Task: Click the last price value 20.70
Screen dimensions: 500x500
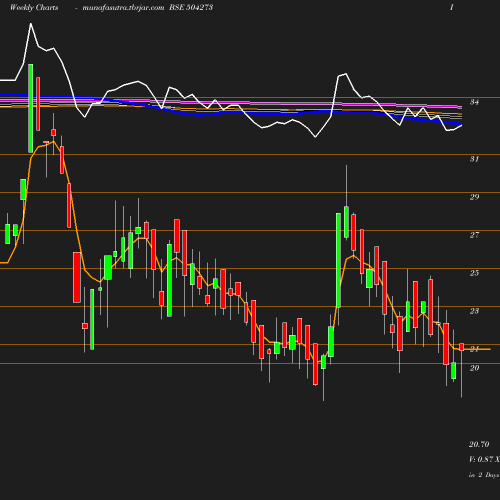Action: click(479, 444)
